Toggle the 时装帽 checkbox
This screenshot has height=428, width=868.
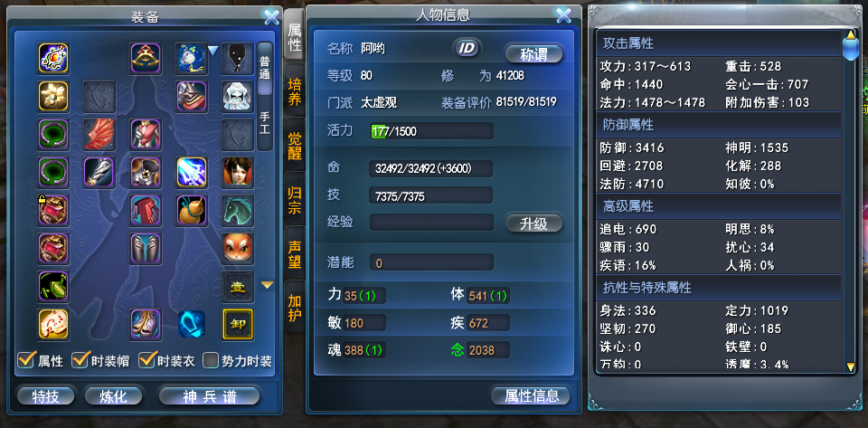[80, 360]
